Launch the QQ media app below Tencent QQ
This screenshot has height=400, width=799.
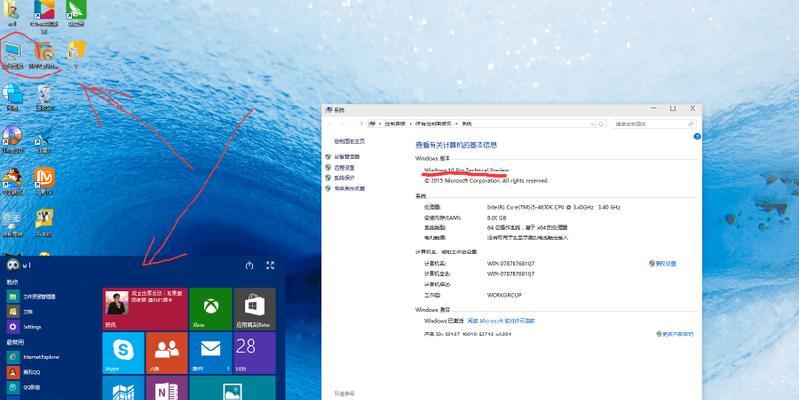click(23, 387)
